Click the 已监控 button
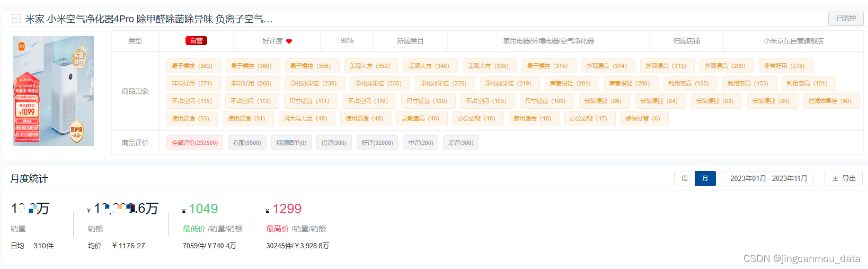Image resolution: width=868 pixels, height=269 pixels. 846,19
